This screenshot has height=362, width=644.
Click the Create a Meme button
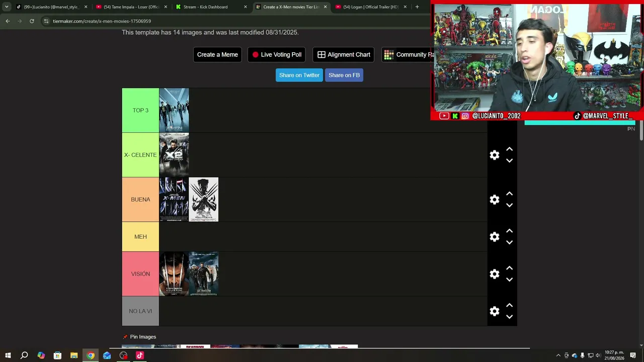[x=217, y=55]
